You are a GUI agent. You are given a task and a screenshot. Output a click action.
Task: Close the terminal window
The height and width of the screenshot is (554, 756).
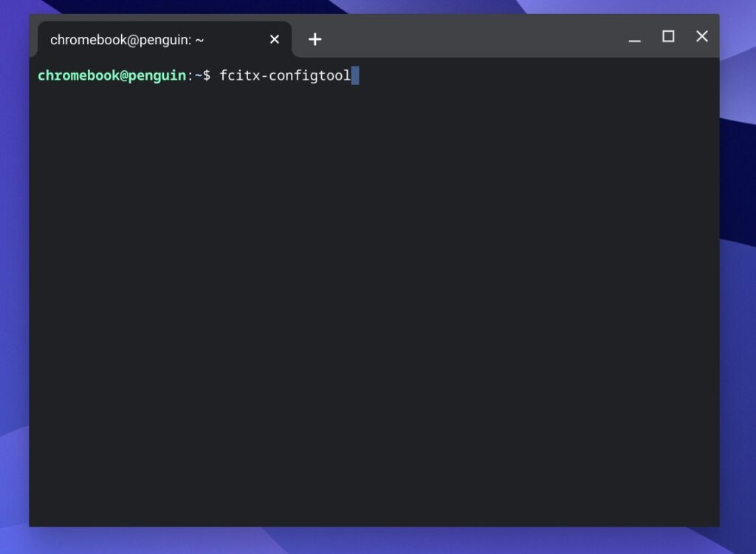[x=701, y=36]
